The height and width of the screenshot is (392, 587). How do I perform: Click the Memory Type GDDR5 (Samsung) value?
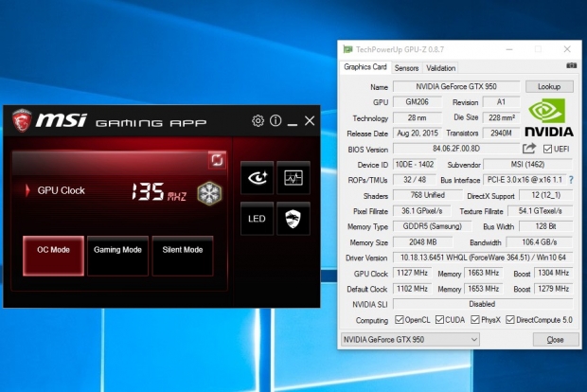point(432,226)
